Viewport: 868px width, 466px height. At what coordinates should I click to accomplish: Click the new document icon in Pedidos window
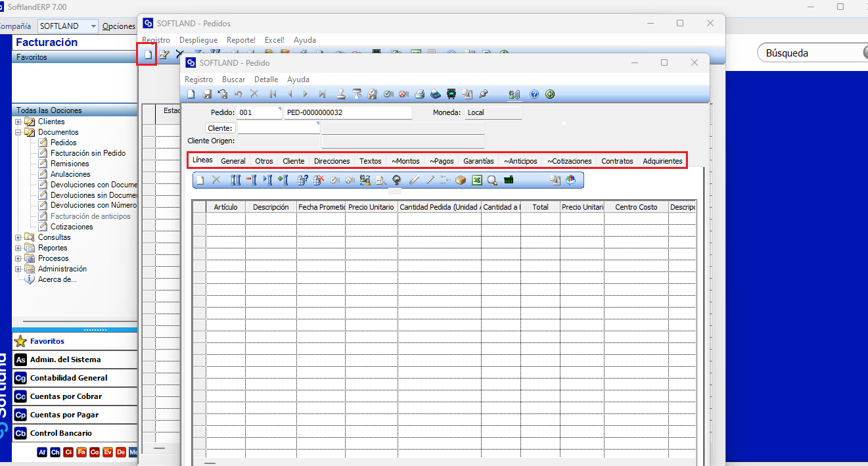(x=148, y=54)
